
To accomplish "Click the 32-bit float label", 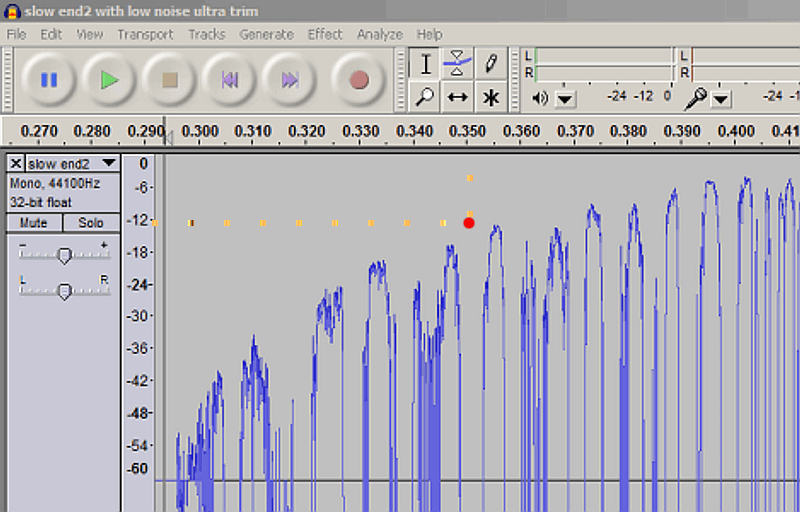I will (x=41, y=202).
